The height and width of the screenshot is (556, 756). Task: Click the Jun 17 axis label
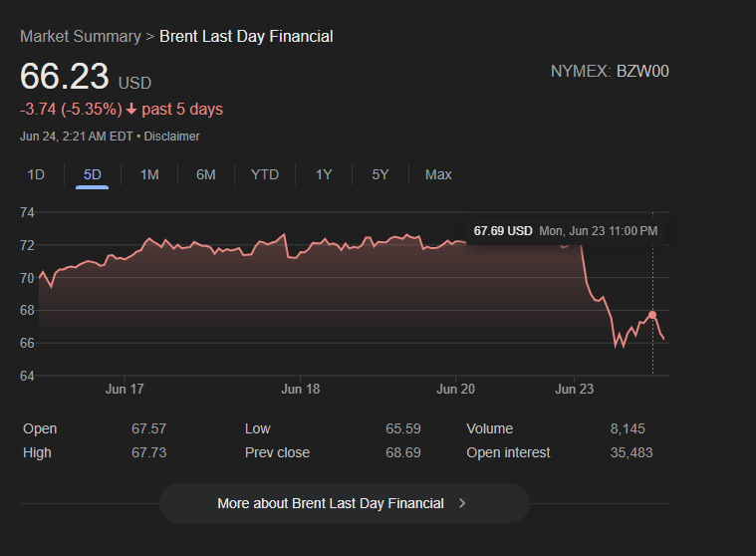pos(125,390)
